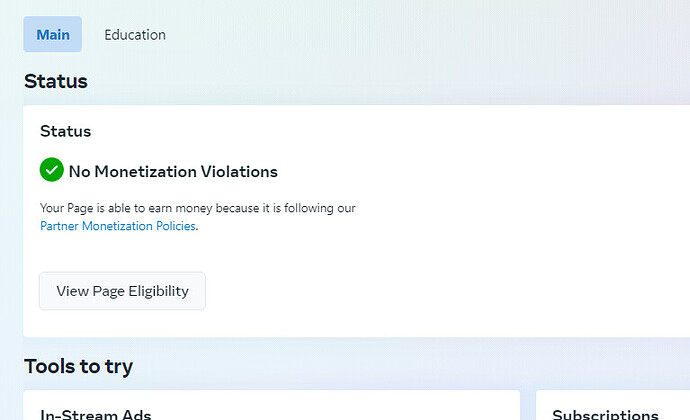Click the 'following our' text in the description

pos(320,208)
